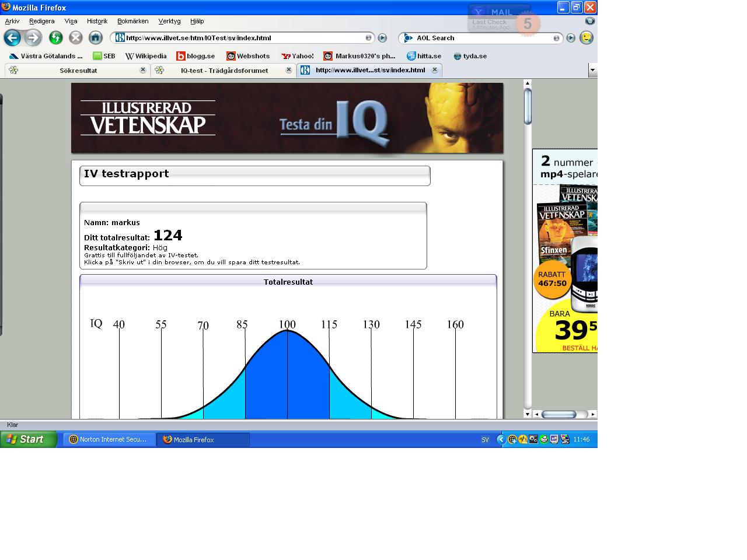Open the list all tabs dropdown

tap(592, 70)
